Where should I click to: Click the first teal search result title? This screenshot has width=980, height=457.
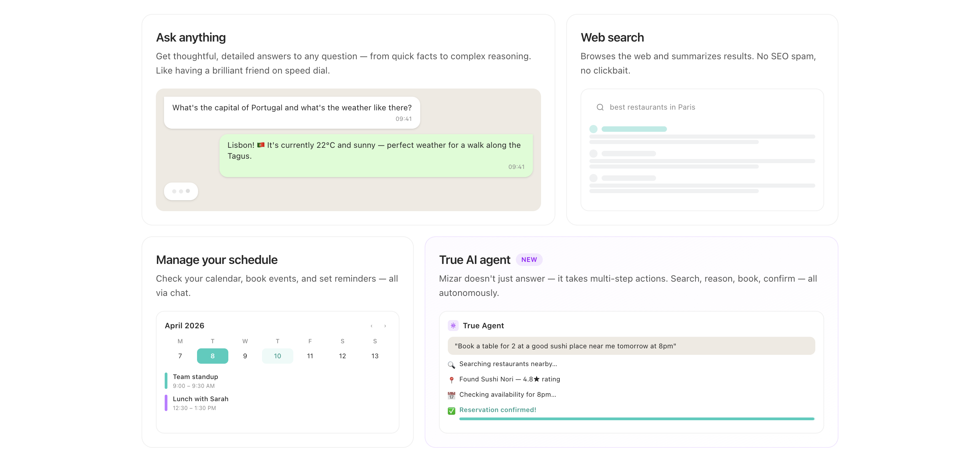(x=634, y=129)
